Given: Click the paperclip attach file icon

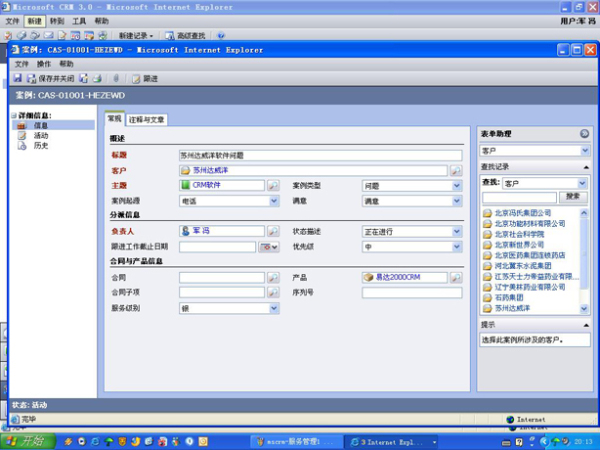Looking at the screenshot, I should click(116, 78).
